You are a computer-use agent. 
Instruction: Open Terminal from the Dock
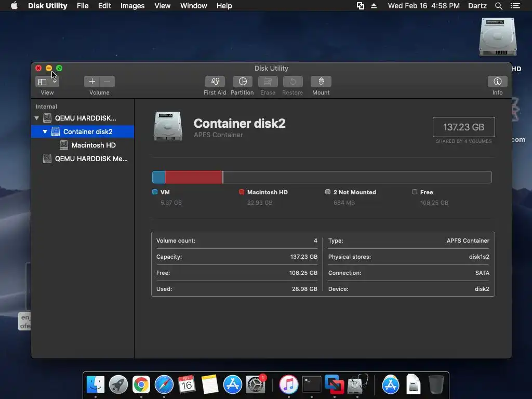tap(312, 384)
